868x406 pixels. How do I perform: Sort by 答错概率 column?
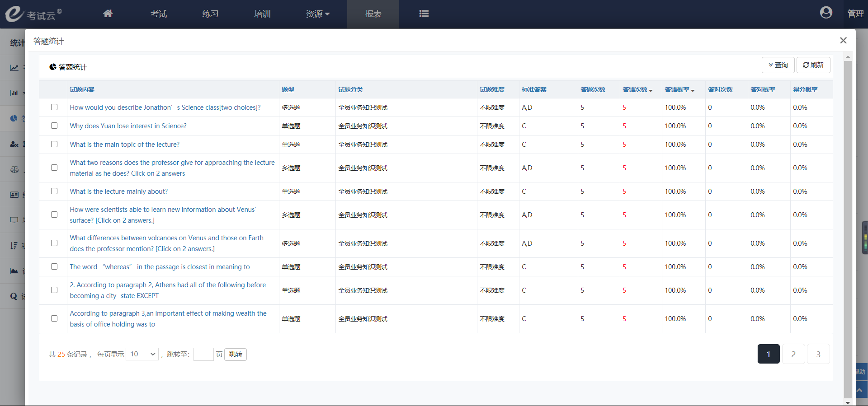click(x=679, y=89)
